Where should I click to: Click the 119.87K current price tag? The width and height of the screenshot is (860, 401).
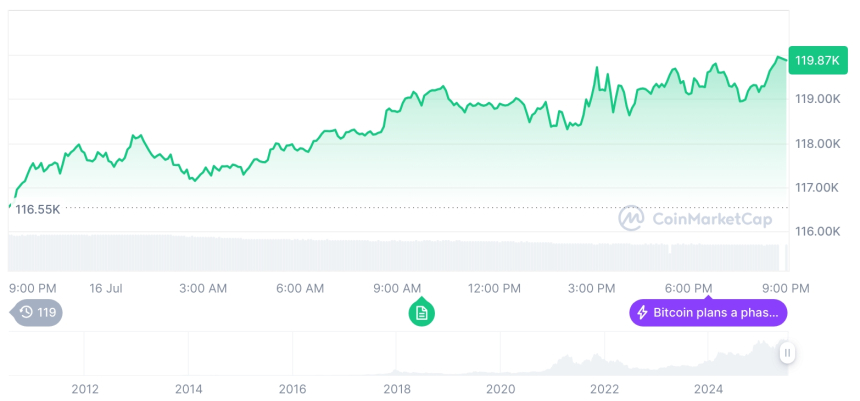(x=816, y=60)
